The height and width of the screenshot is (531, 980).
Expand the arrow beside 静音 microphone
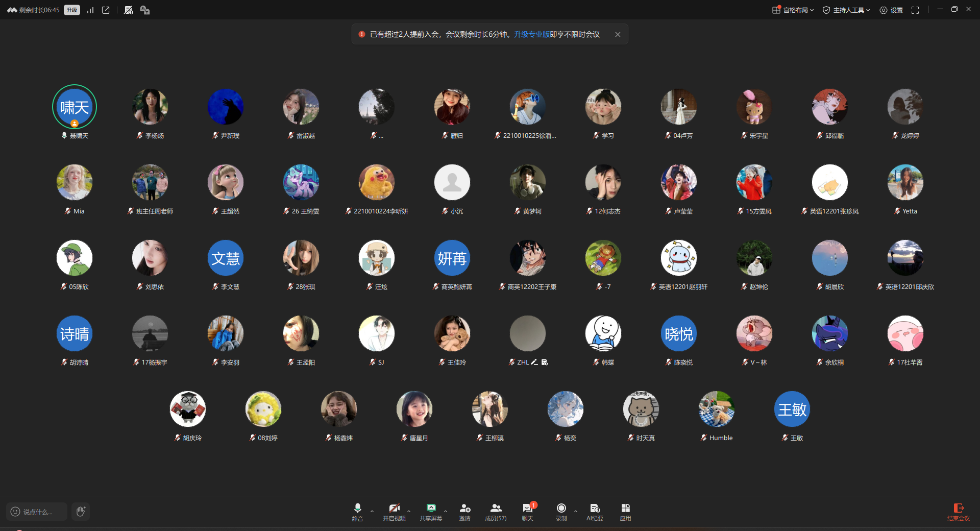pos(372,511)
